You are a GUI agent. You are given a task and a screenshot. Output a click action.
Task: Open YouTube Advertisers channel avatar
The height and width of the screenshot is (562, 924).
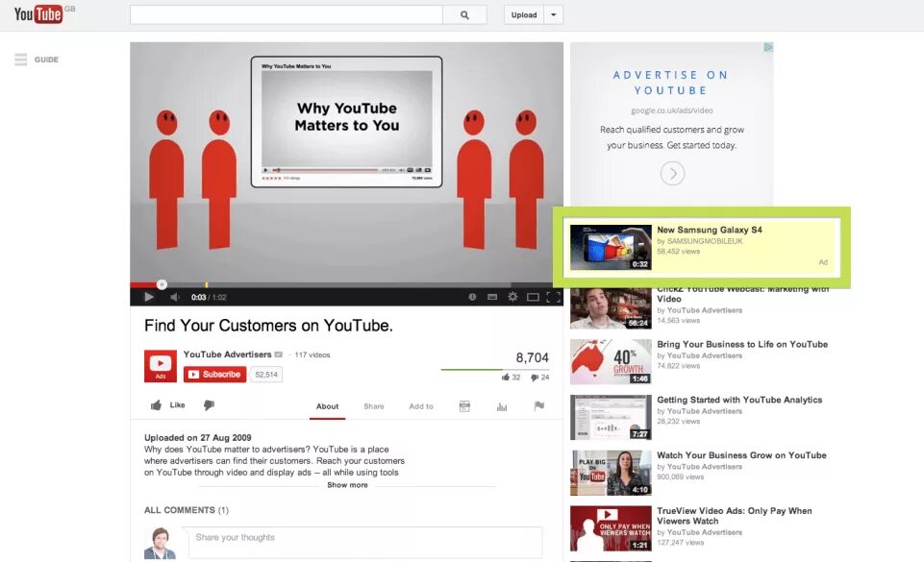pos(161,366)
